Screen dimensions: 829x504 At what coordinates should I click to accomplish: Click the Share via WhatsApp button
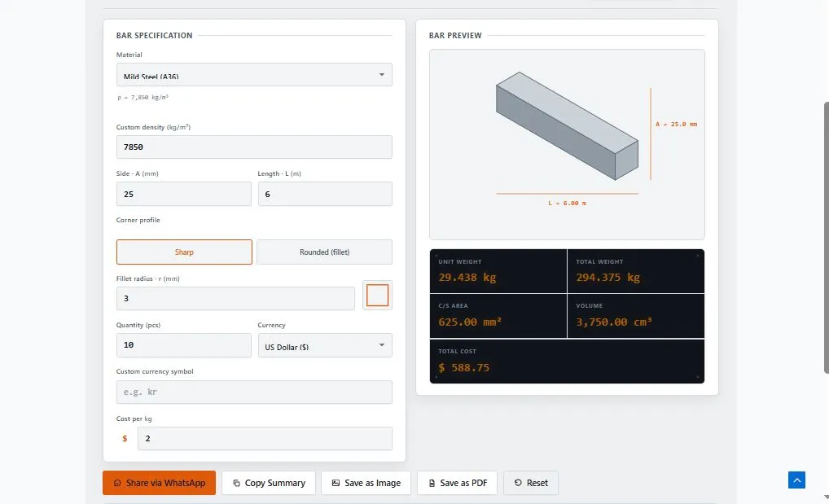tap(159, 483)
